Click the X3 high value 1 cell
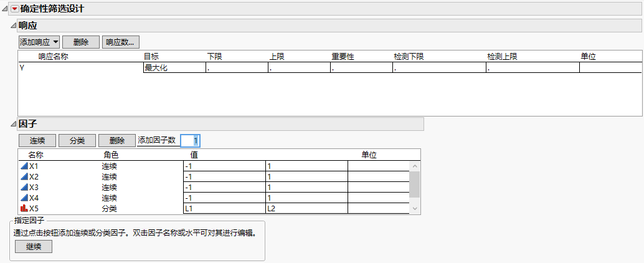 pyautogui.click(x=306, y=188)
